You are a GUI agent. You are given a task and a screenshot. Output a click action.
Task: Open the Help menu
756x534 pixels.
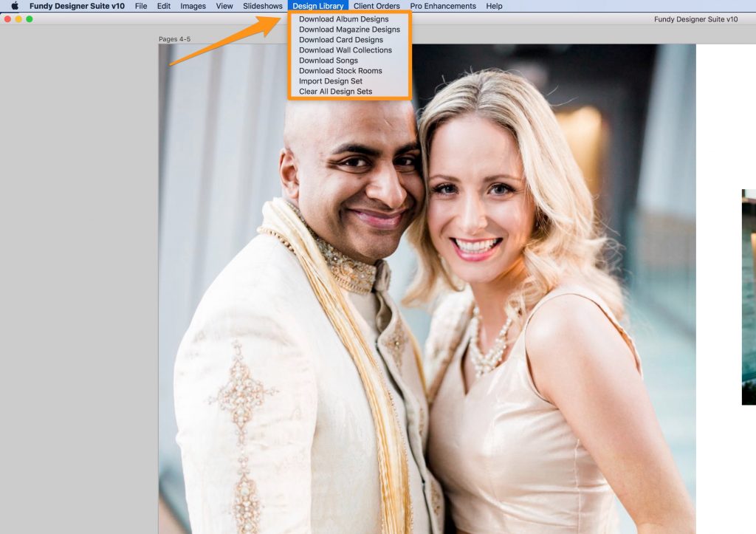tap(494, 6)
